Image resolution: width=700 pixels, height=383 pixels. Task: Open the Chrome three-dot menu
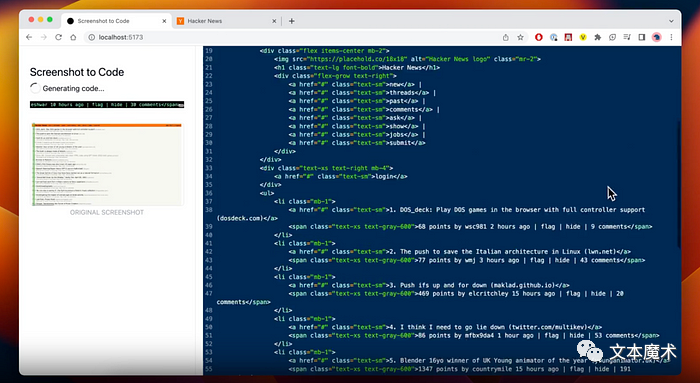[671, 37]
